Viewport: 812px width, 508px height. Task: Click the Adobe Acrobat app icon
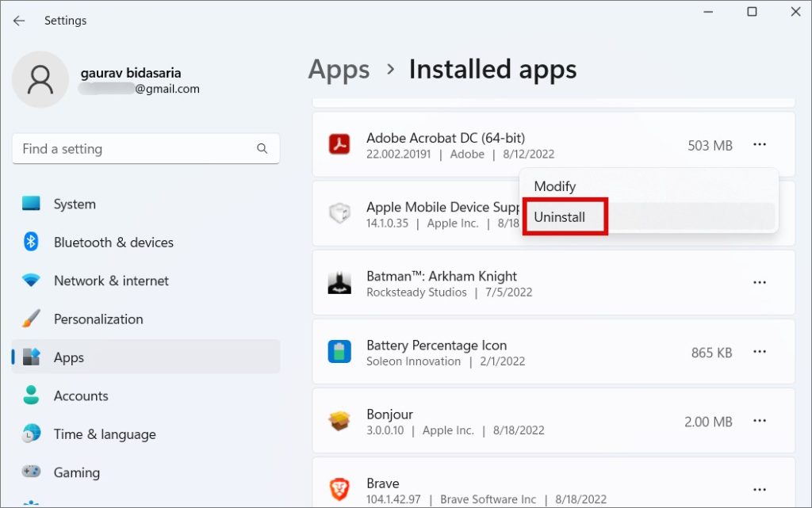pos(339,144)
